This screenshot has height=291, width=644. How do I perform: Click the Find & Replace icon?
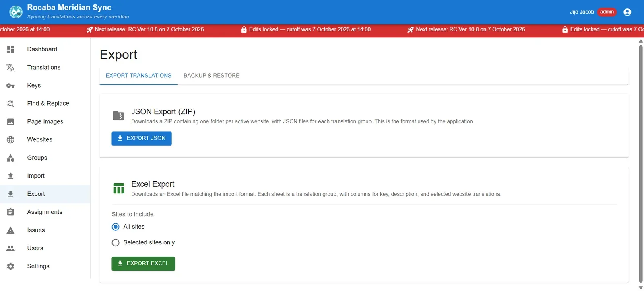pyautogui.click(x=11, y=104)
